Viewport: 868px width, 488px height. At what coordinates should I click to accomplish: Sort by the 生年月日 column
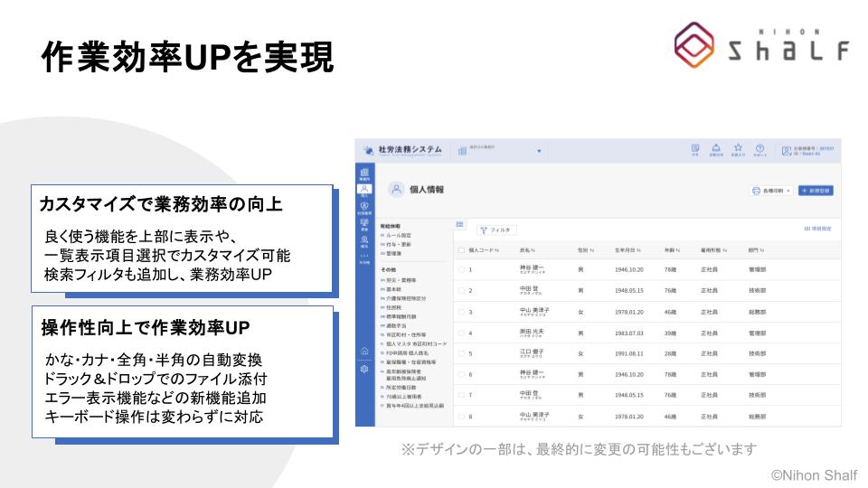(627, 250)
